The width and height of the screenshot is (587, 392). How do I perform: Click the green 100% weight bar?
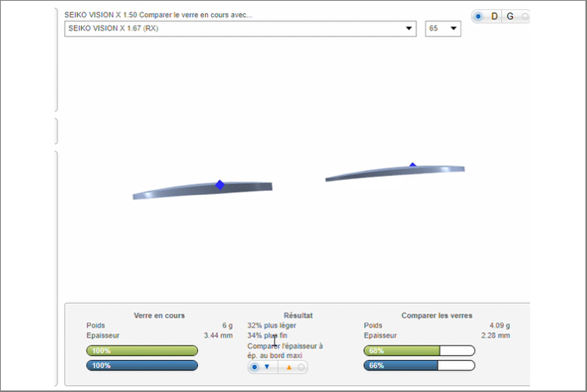142,351
